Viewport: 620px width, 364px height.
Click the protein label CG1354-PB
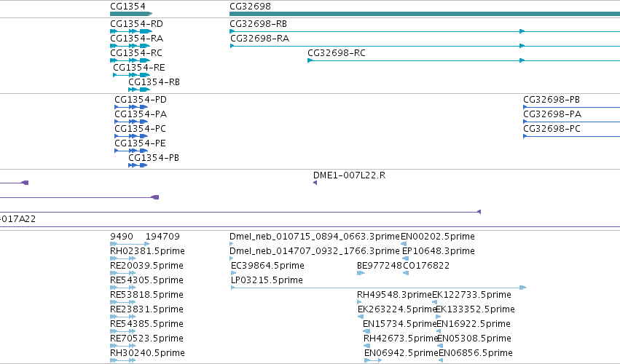pos(154,158)
